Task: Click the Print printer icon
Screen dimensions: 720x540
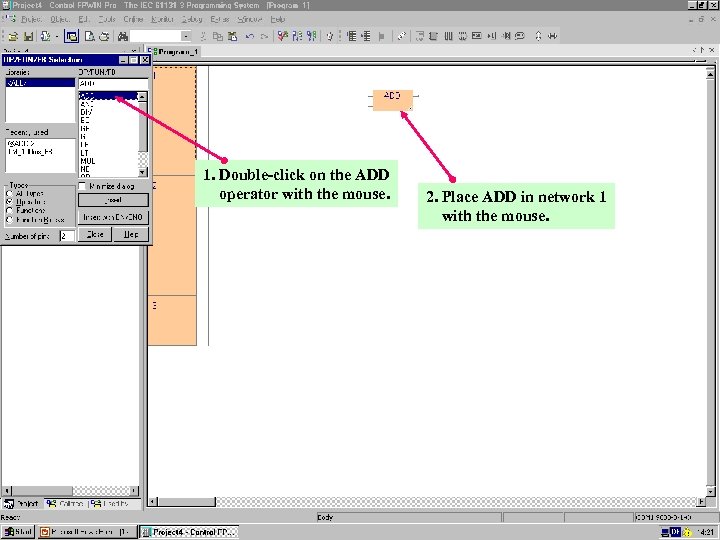Action: (105, 36)
